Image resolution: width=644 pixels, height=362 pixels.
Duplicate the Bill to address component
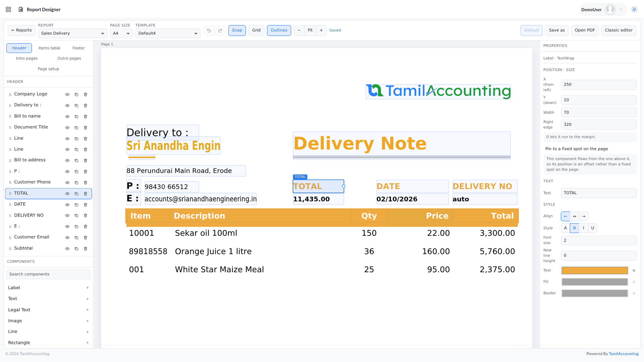coord(76,161)
